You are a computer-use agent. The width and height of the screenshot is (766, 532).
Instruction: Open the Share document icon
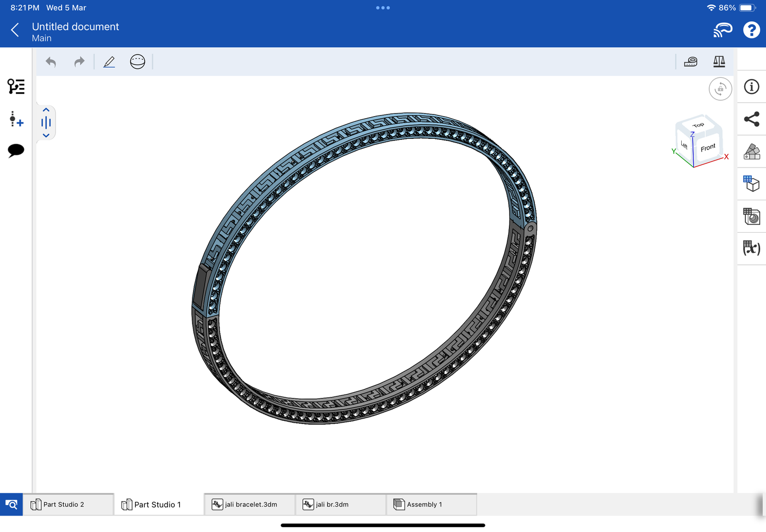click(751, 119)
